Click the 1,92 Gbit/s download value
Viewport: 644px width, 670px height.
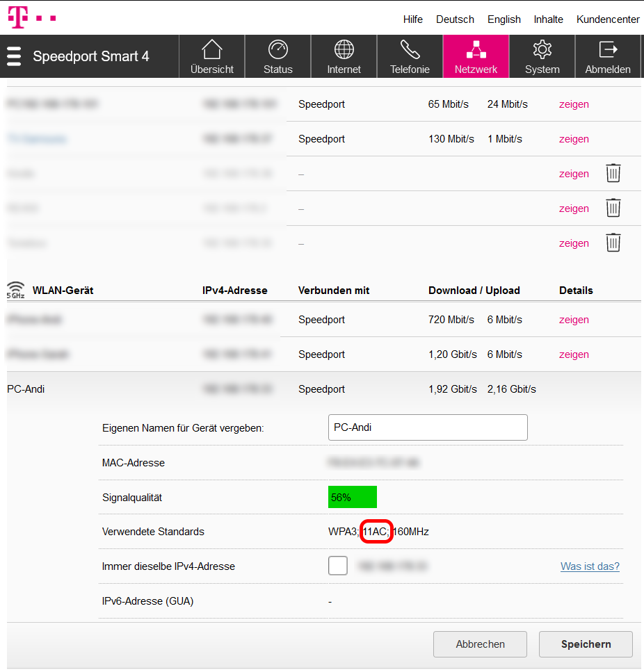coord(453,389)
